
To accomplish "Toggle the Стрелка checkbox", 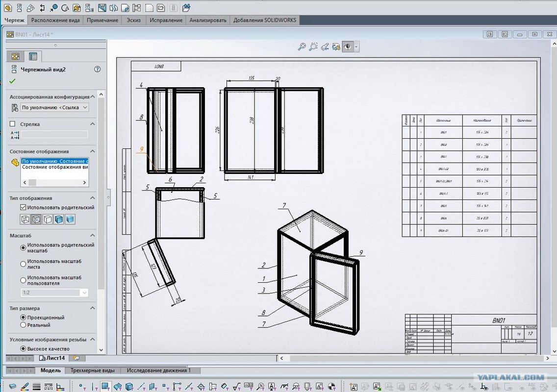I will click(x=13, y=124).
